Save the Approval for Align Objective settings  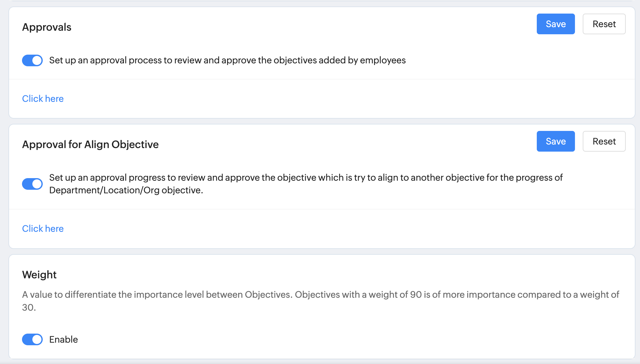[556, 141]
